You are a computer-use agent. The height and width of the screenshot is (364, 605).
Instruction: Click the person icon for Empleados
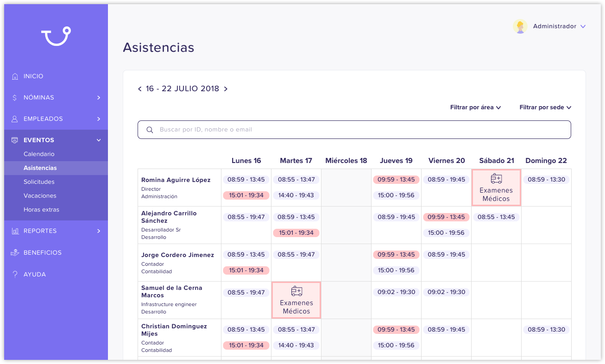click(15, 119)
